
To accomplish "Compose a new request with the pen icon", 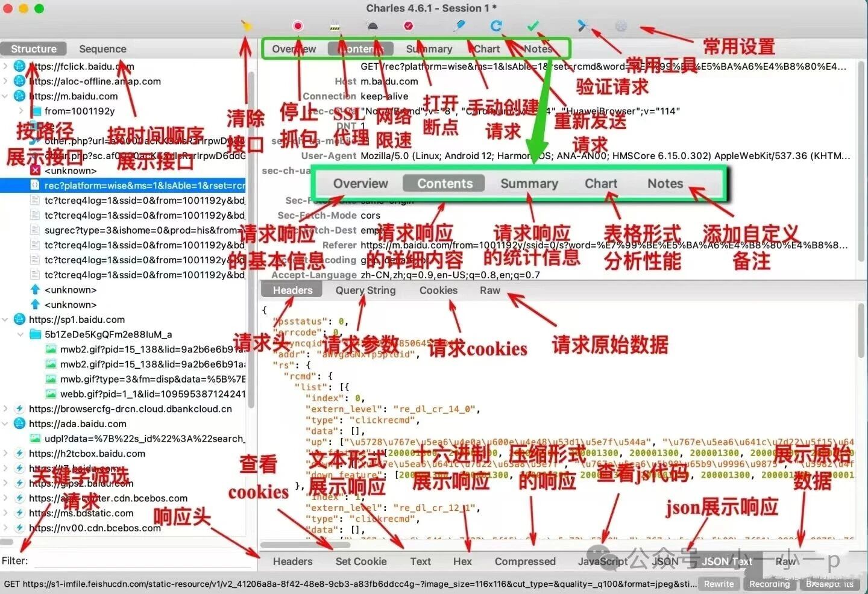I will [x=459, y=25].
